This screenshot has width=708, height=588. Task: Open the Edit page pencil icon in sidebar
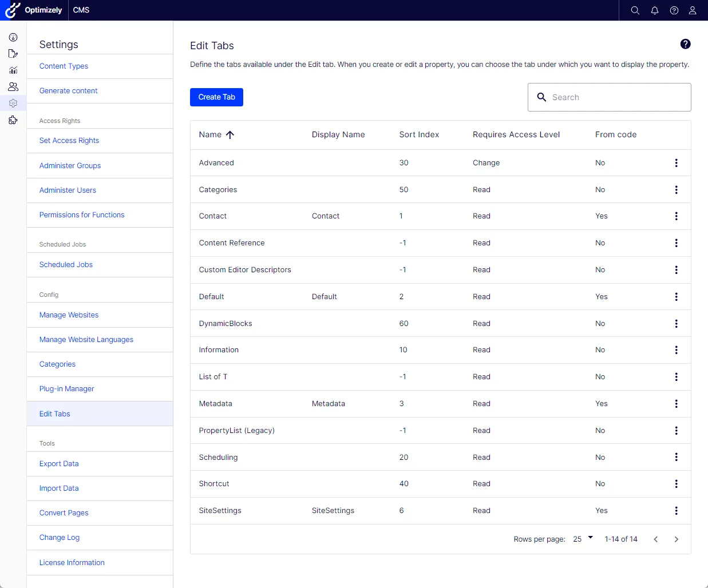tap(13, 54)
